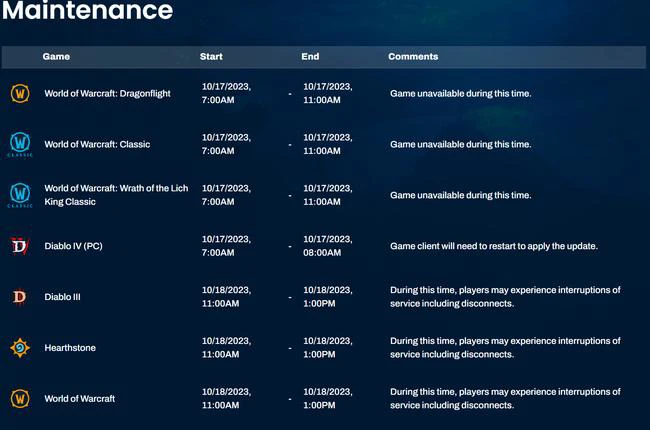This screenshot has width=650, height=430.
Task: Select the last row's World of Warcraft name
Action: pyautogui.click(x=80, y=398)
